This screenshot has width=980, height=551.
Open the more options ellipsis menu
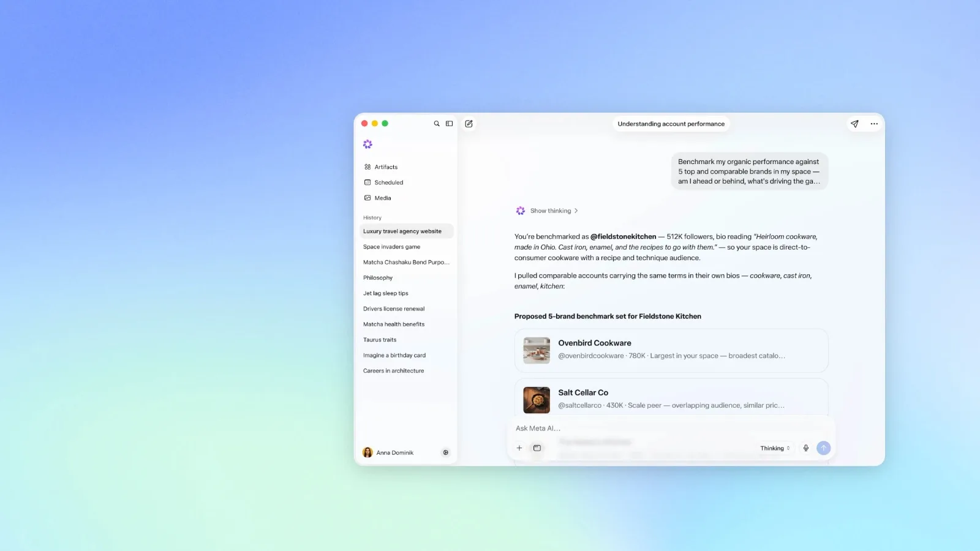(874, 124)
